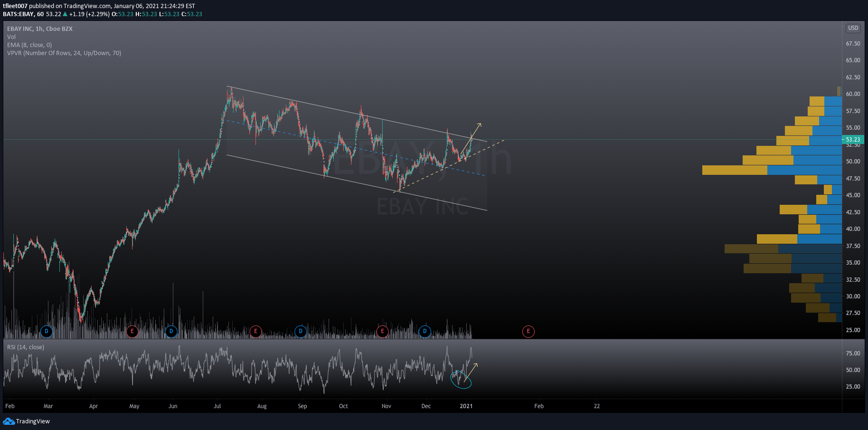Click the 35.00 price axis label
The height and width of the screenshot is (430, 868).
(x=853, y=263)
